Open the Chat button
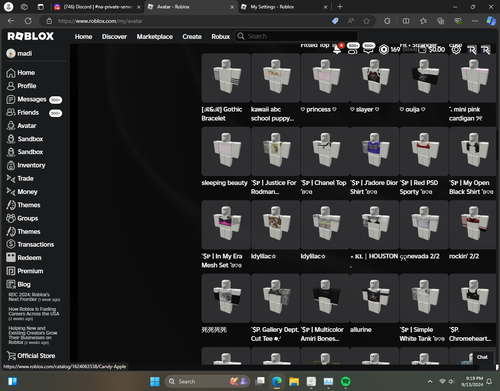The image size is (500, 391). pyautogui.click(x=482, y=357)
